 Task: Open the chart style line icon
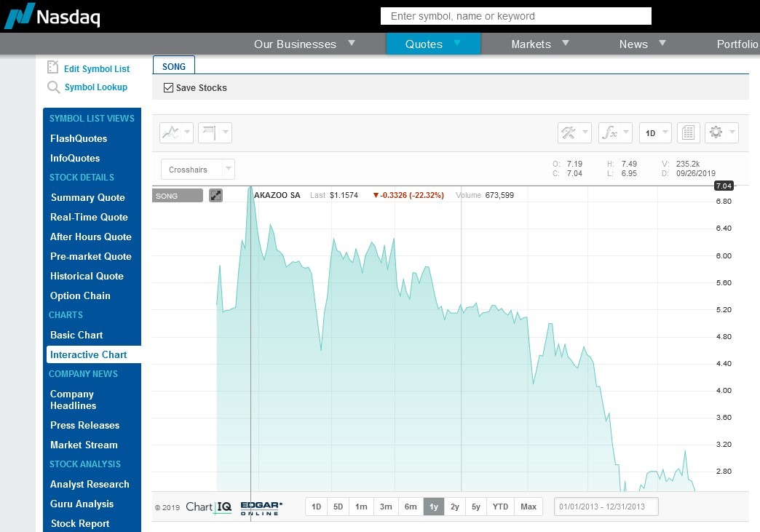click(x=170, y=132)
